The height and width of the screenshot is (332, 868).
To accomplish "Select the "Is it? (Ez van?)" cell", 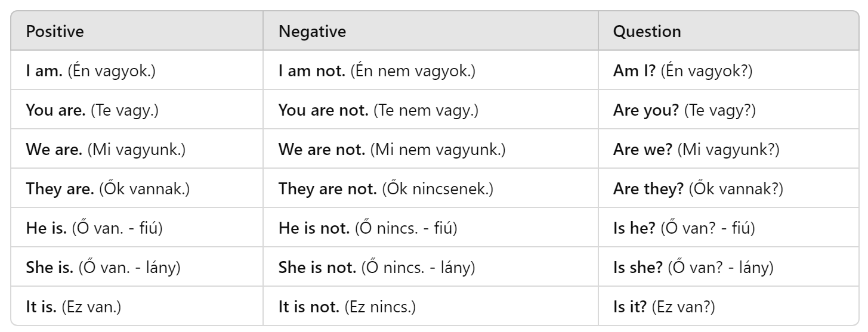I will point(664,308).
